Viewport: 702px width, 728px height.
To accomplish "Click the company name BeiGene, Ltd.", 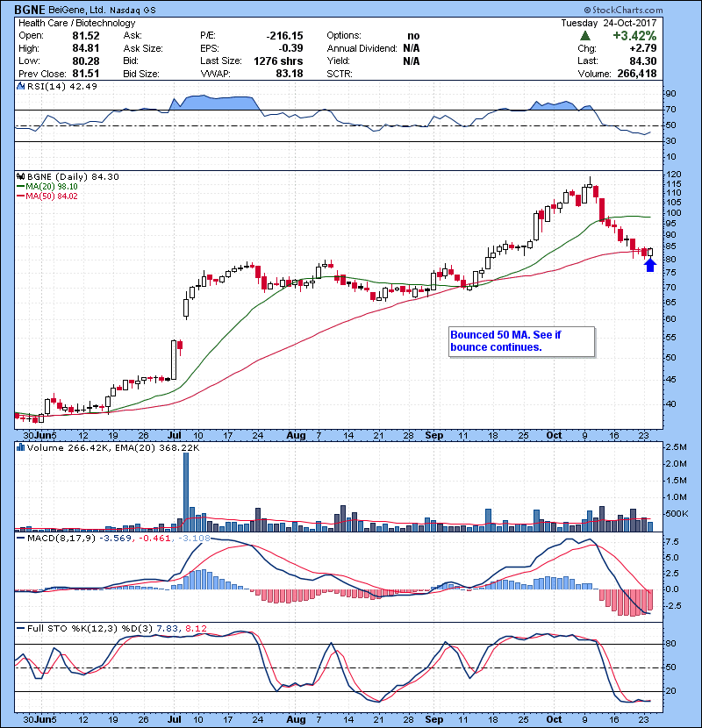I will click(x=77, y=10).
